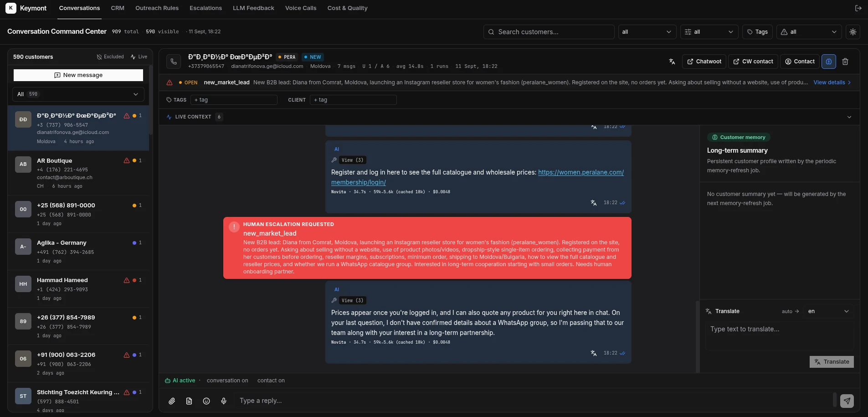
Task: Click the attachment paperclip icon
Action: pyautogui.click(x=172, y=401)
